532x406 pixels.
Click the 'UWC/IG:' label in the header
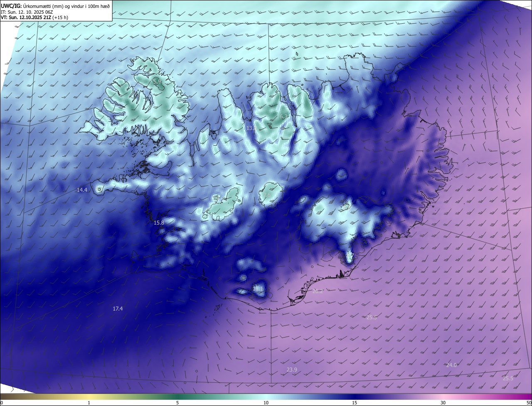(12, 5)
